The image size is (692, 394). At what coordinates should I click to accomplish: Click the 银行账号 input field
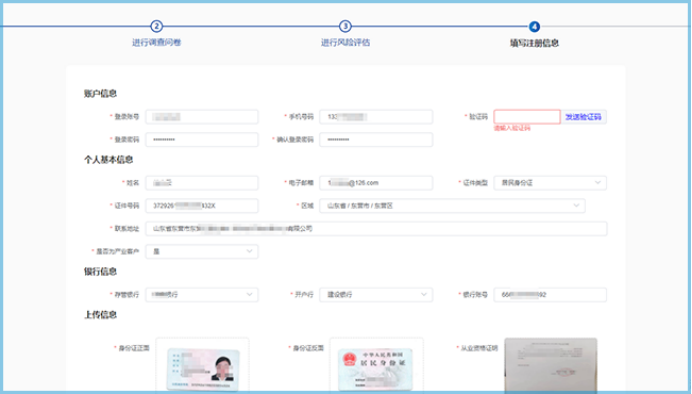click(x=550, y=294)
